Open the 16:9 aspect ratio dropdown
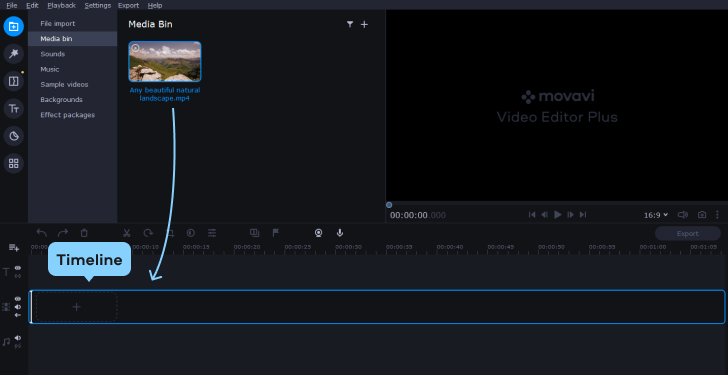Viewport: 728px width, 375px height. point(656,215)
